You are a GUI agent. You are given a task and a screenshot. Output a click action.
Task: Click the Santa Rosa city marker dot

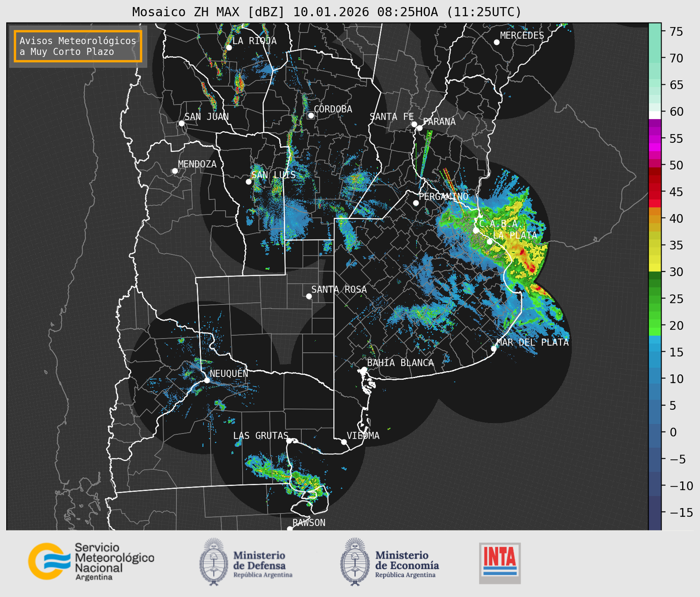tap(309, 296)
